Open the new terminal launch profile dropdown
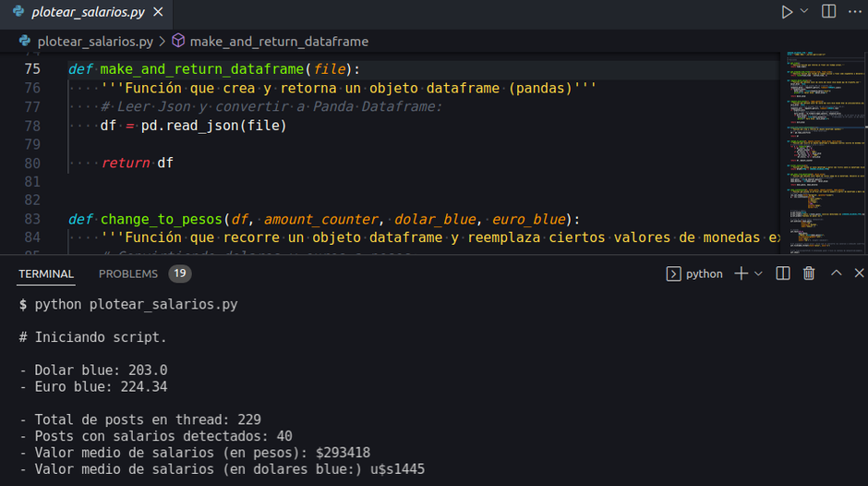The image size is (868, 486). pos(758,273)
